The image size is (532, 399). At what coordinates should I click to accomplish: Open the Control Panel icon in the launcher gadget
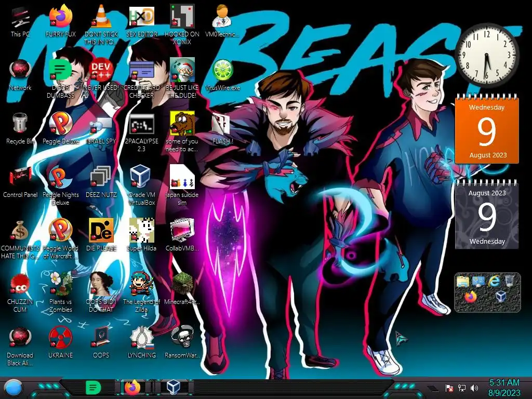[478, 281]
